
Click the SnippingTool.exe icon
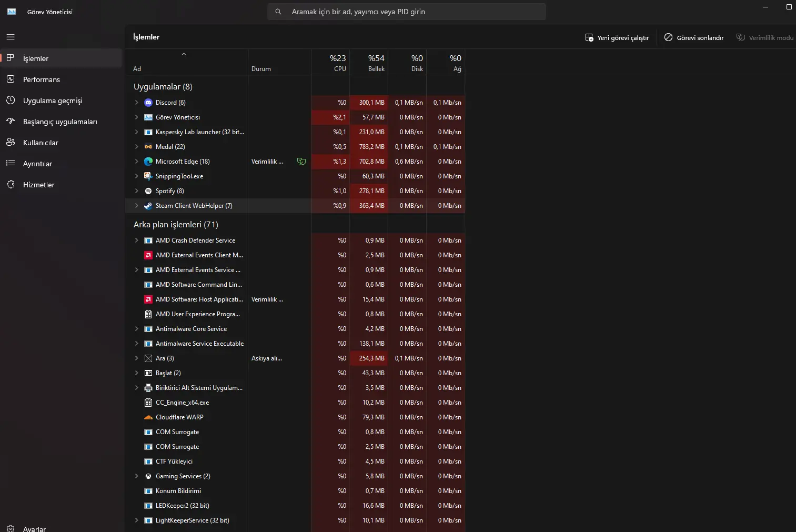[x=148, y=176]
